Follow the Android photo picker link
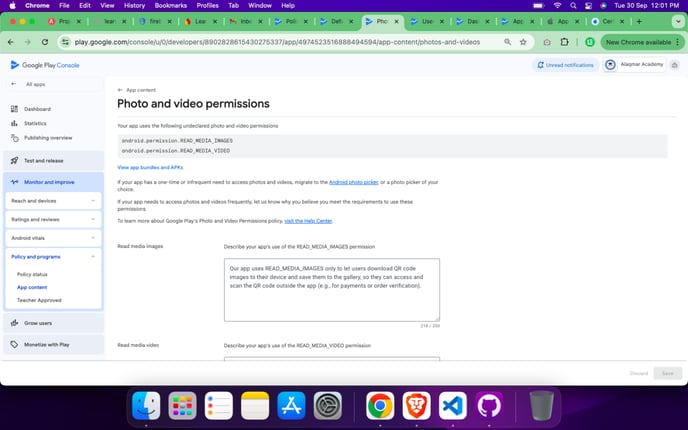The image size is (688, 430). 353,182
